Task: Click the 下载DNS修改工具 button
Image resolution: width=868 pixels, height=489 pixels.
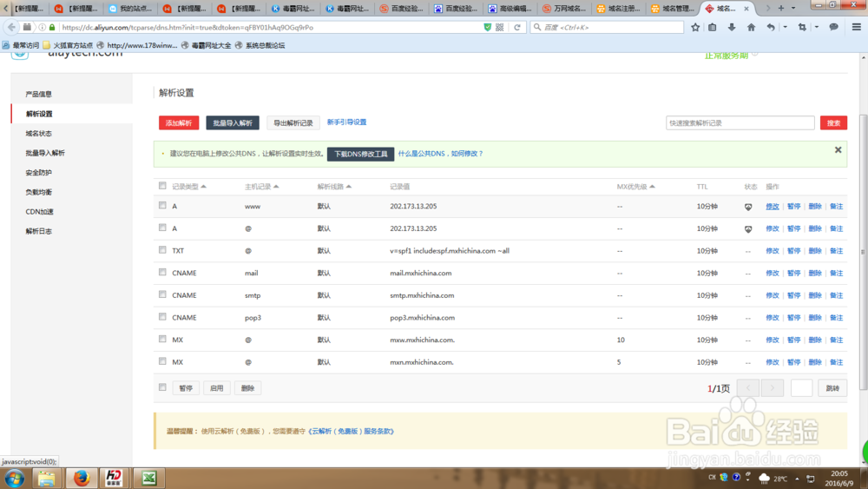Action: [360, 154]
